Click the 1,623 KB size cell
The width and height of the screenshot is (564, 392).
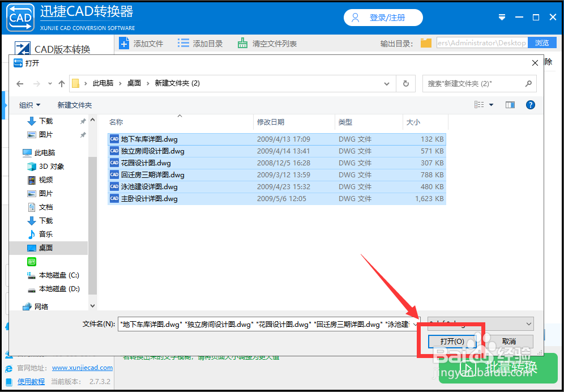point(429,198)
